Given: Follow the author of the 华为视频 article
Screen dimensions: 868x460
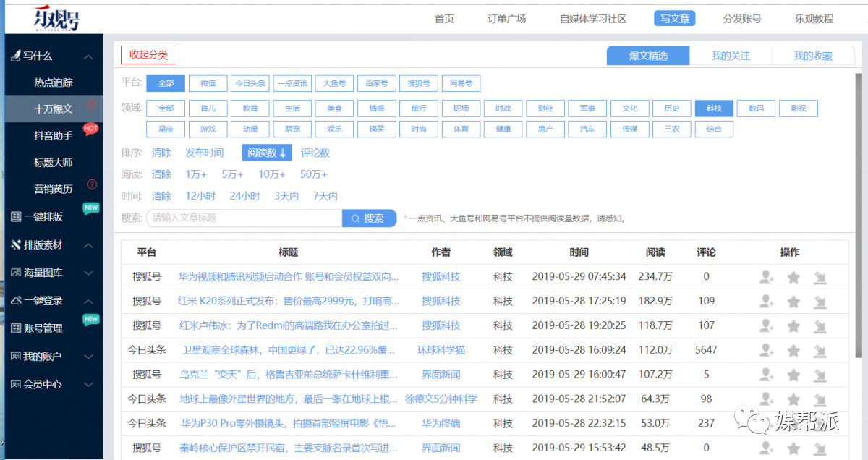Looking at the screenshot, I should point(767,277).
